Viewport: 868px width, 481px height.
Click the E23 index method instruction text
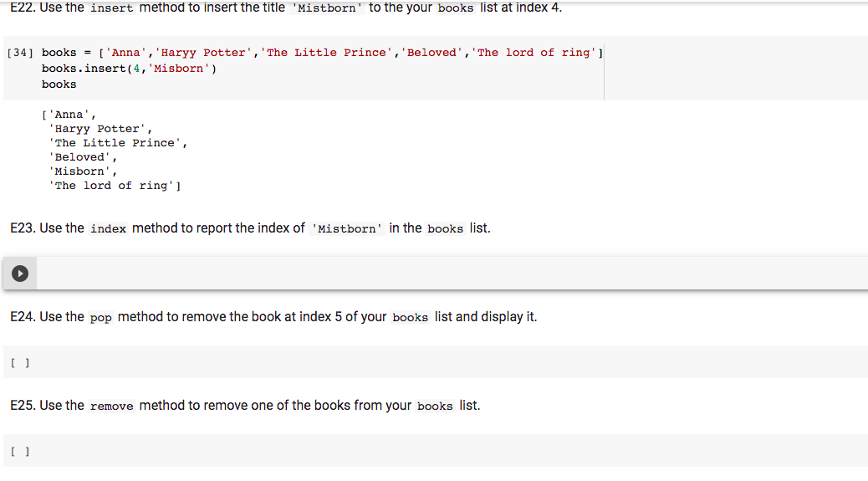[x=250, y=228]
